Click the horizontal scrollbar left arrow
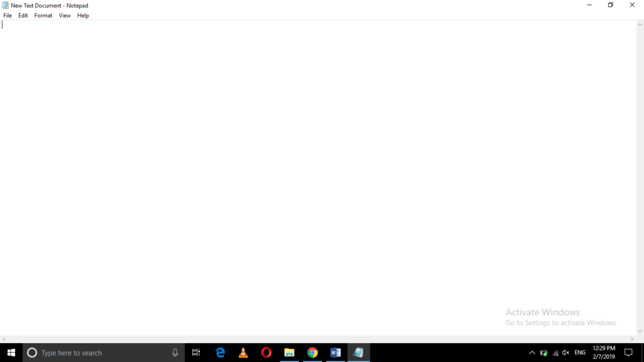 tap(4, 339)
